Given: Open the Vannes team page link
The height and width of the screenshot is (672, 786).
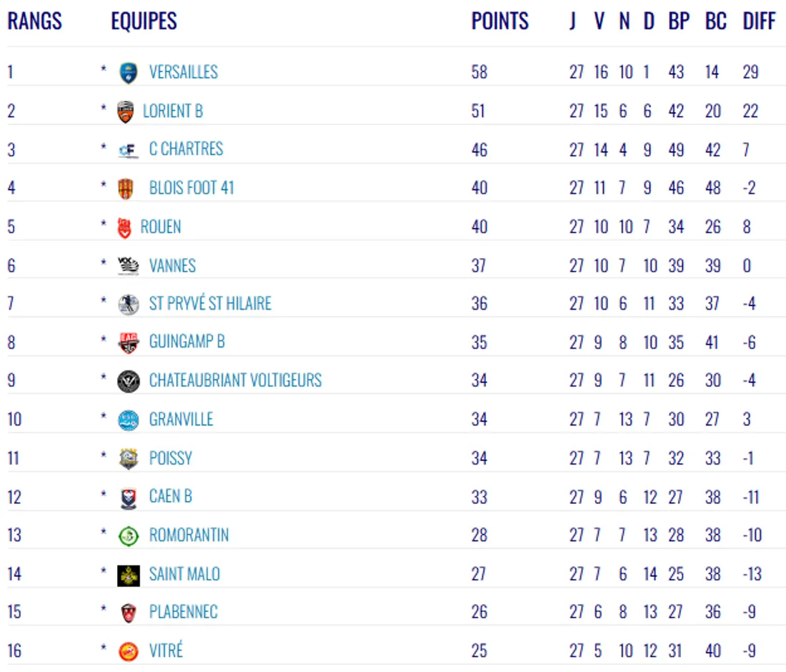Looking at the screenshot, I should (x=172, y=266).
